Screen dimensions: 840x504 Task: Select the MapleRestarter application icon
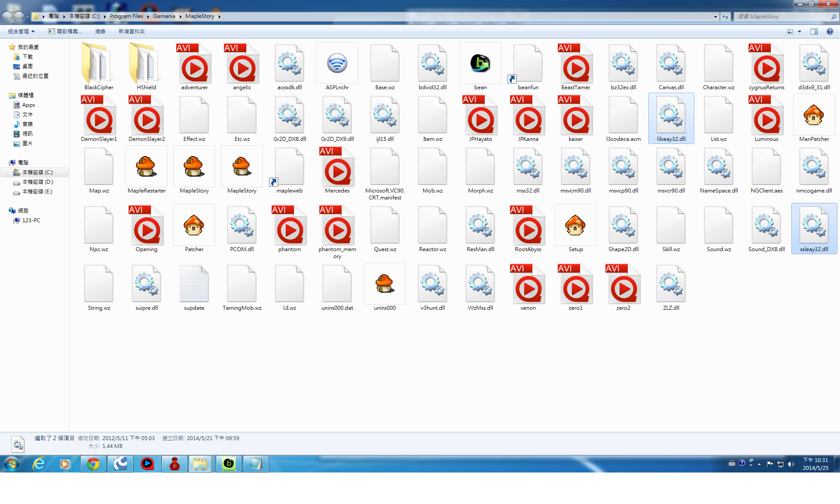point(147,170)
